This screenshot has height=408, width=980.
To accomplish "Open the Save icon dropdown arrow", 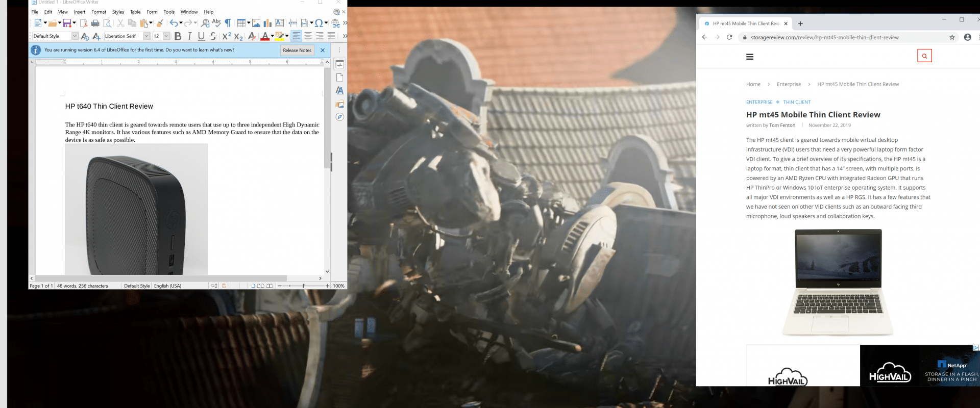I will pyautogui.click(x=74, y=23).
